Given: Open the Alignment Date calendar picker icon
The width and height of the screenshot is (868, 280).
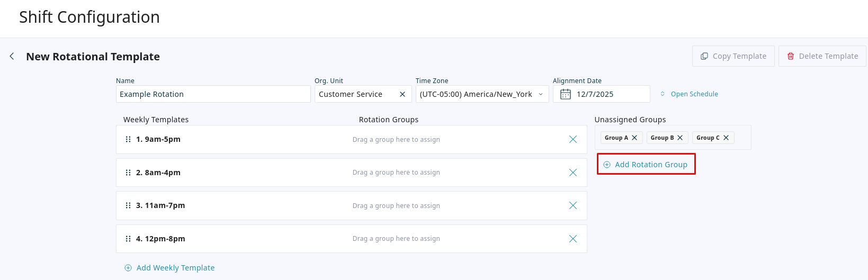Looking at the screenshot, I should [x=565, y=94].
